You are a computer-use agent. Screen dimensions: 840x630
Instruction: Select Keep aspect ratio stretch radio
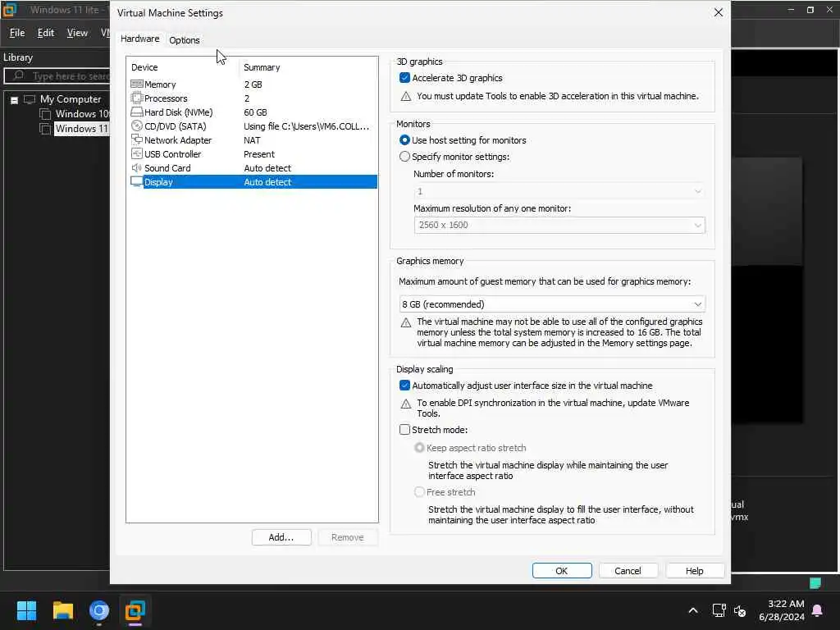419,448
